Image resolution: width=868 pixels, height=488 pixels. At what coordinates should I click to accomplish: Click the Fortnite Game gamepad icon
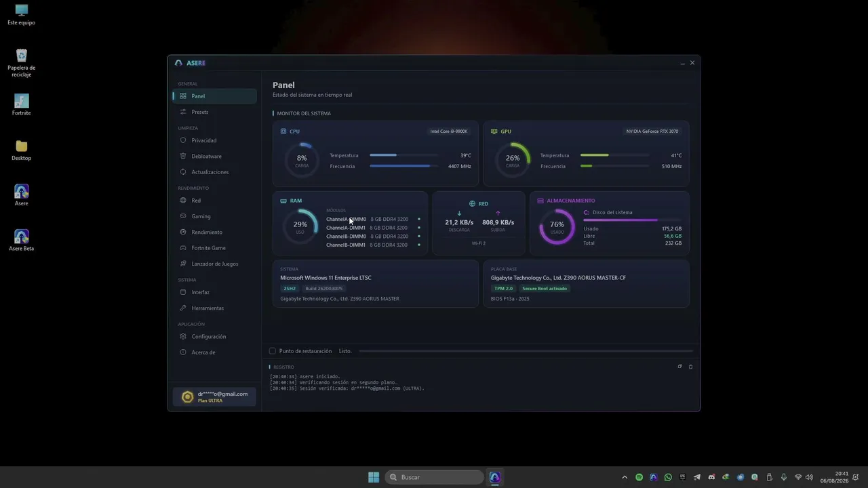(183, 248)
